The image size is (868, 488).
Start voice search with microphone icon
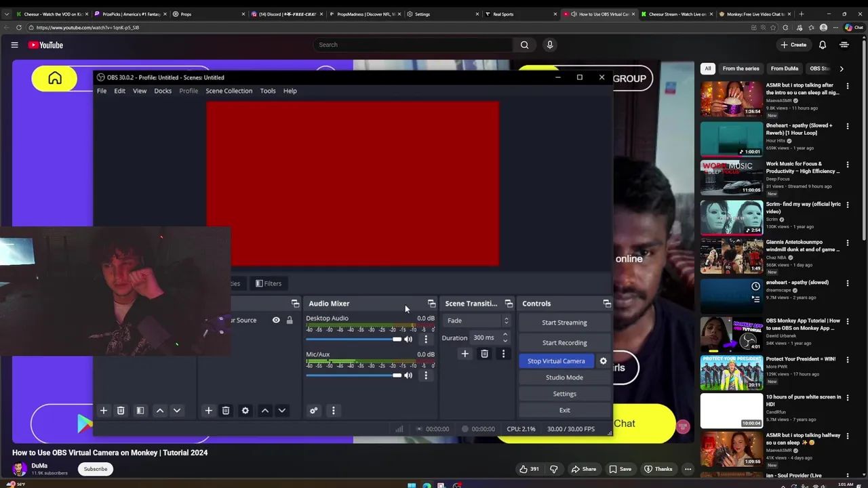[x=550, y=45]
